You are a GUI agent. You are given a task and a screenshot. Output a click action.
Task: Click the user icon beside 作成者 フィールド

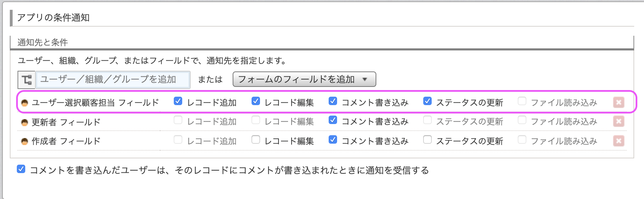tap(25, 142)
